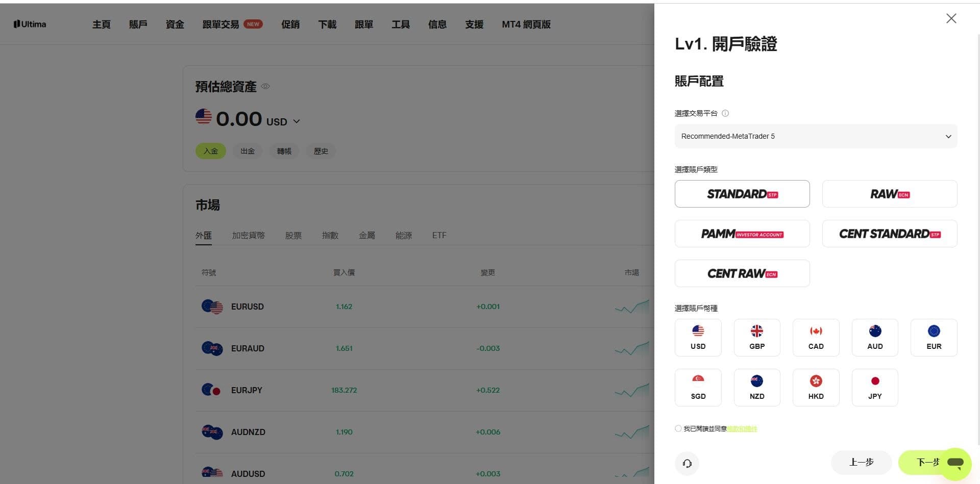Open the Recommended-MetaTrader 5 platform dropdown
This screenshot has height=484, width=980.
tap(816, 136)
